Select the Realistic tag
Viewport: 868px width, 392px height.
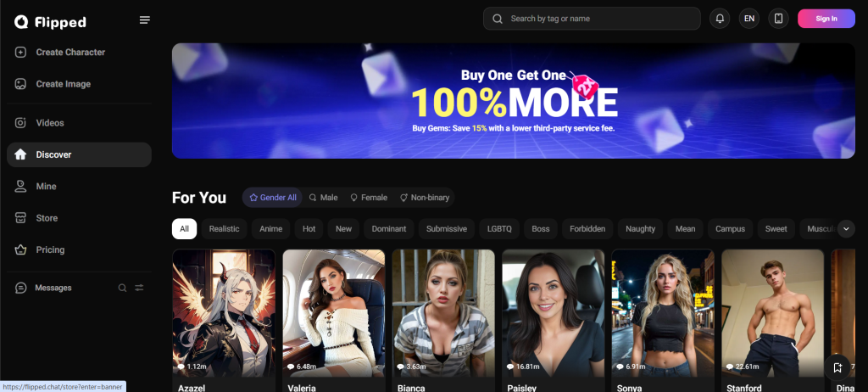(224, 229)
